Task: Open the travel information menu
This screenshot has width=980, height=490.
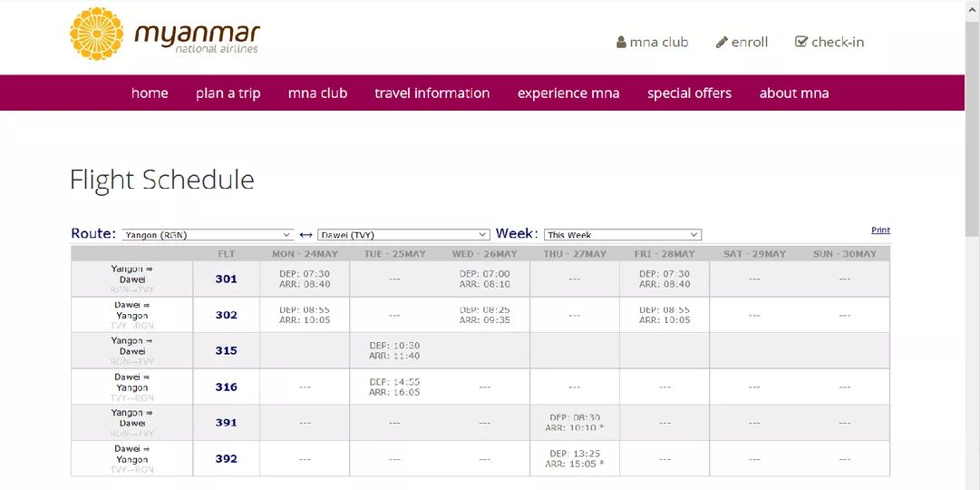Action: (x=432, y=93)
